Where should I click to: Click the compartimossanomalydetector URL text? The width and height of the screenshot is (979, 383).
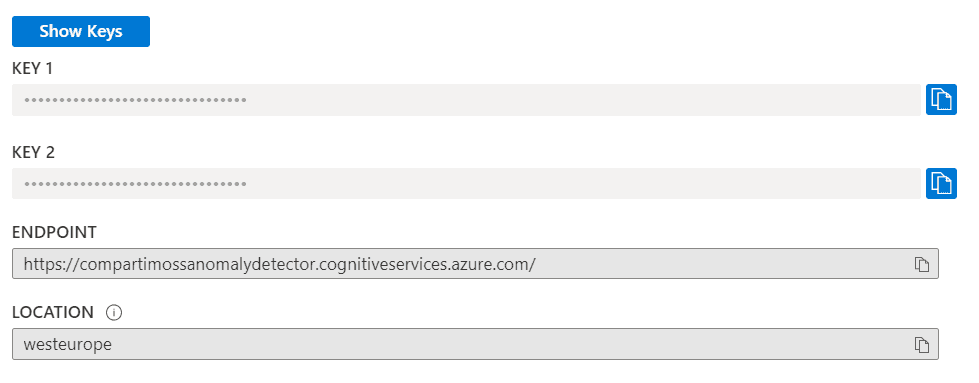(x=279, y=264)
